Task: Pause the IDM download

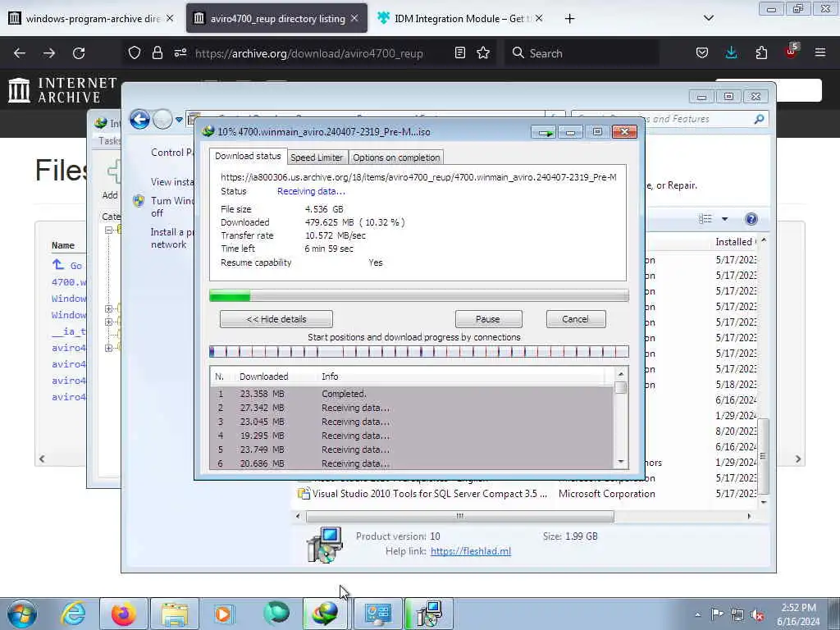Action: point(488,319)
